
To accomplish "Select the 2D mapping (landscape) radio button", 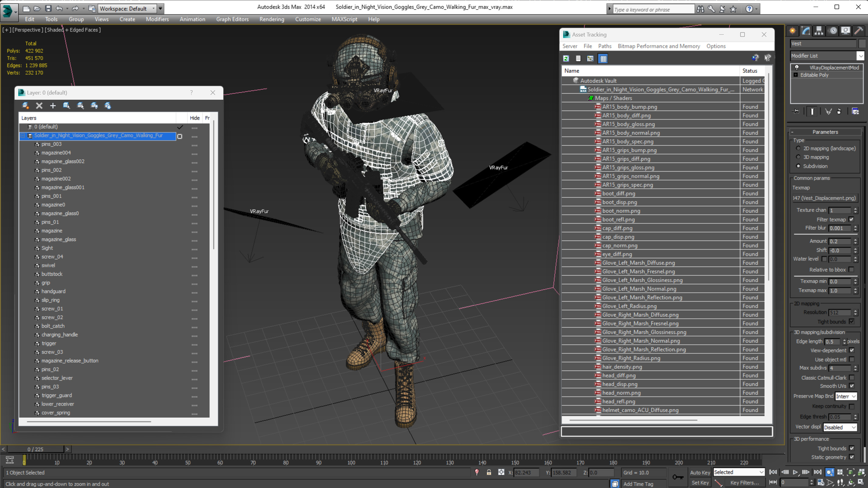I will click(798, 148).
